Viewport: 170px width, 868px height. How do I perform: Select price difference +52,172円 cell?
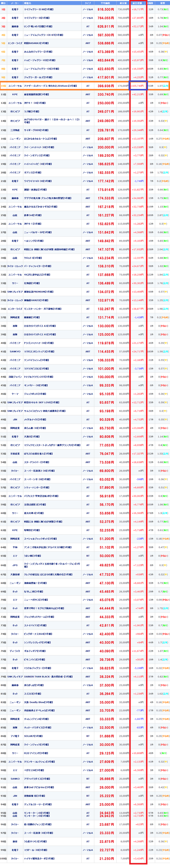[x=138, y=26]
